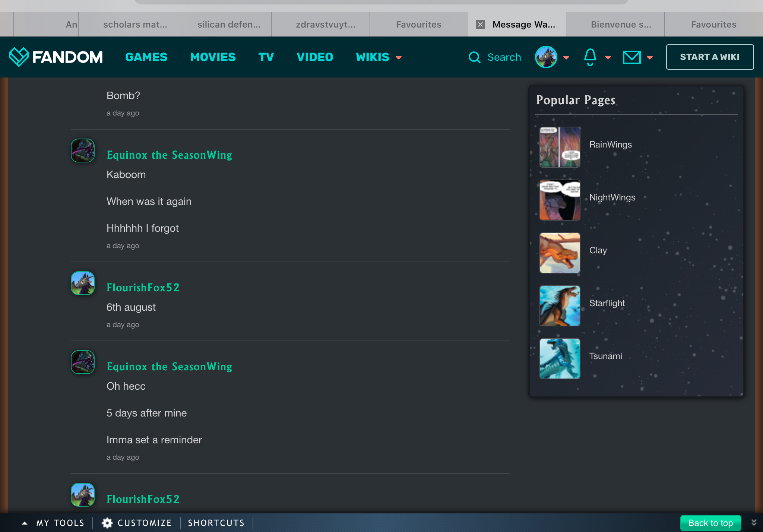Expand My Tools menu arrow
763x532 pixels.
tap(25, 523)
